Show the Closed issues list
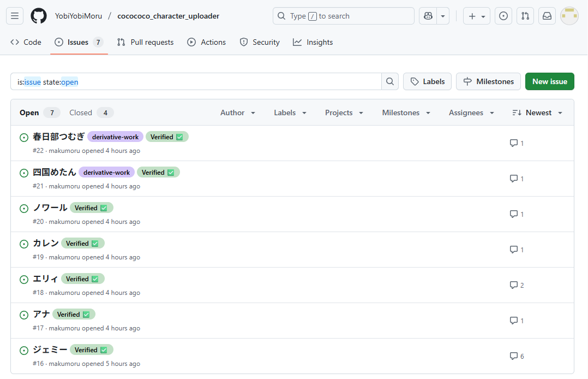The height and width of the screenshot is (379, 588). point(91,112)
